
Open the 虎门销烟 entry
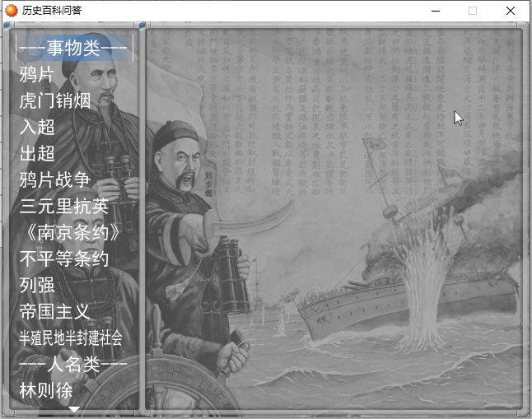pos(55,100)
